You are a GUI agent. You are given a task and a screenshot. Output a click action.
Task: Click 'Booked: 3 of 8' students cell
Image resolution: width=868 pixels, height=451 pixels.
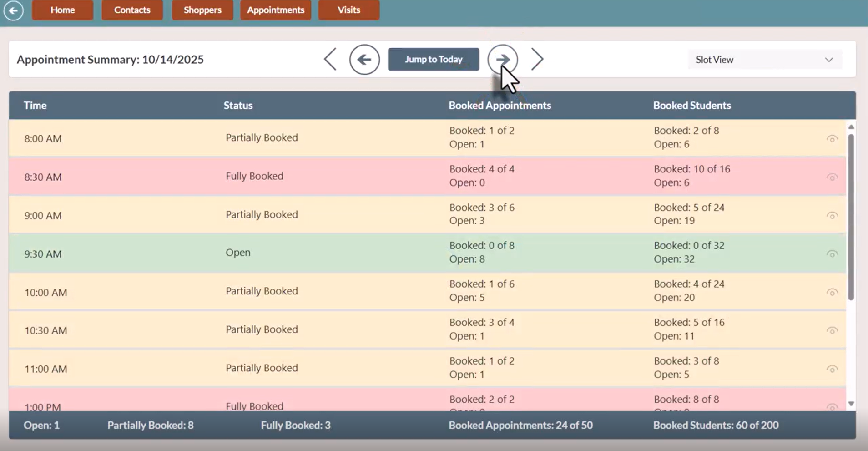click(686, 360)
